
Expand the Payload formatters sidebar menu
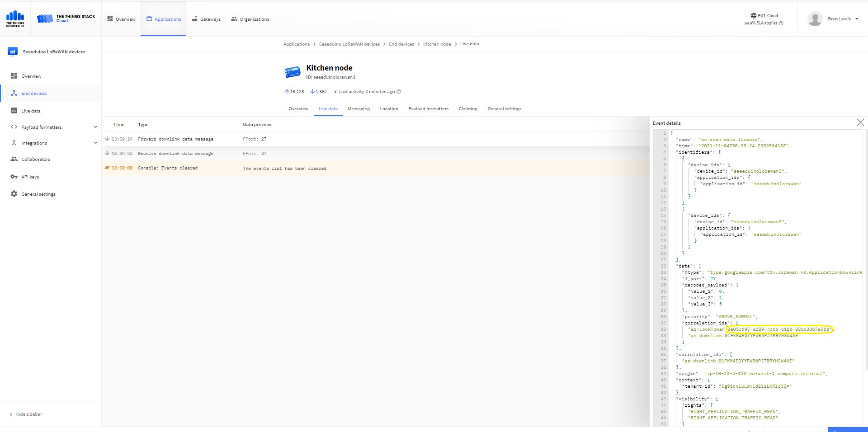[x=95, y=127]
